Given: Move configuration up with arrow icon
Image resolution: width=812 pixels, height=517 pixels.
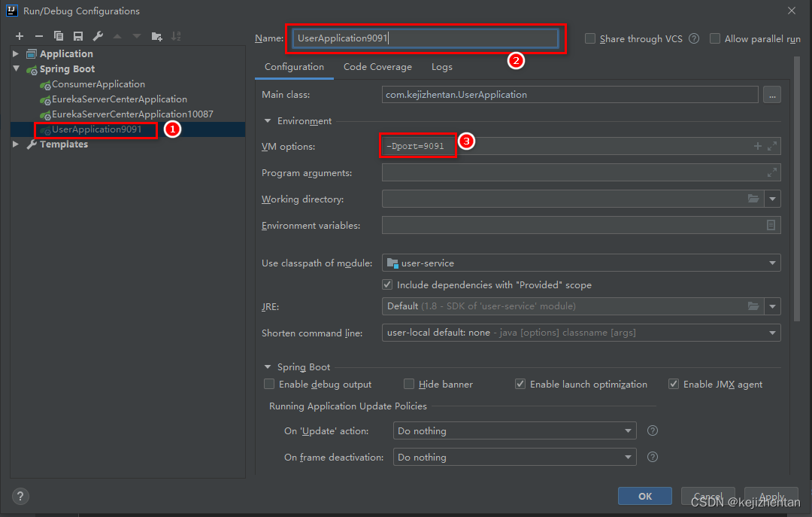Looking at the screenshot, I should tap(117, 36).
